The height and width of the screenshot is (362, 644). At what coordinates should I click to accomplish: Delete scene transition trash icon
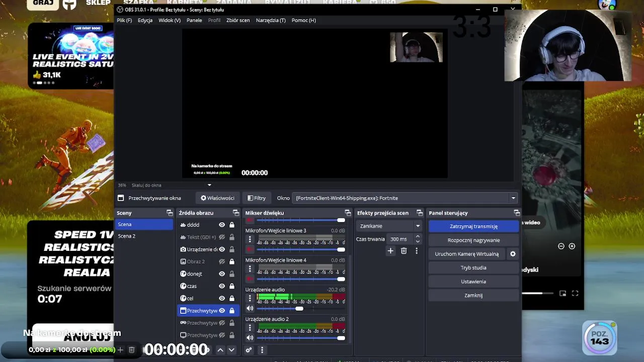(404, 251)
